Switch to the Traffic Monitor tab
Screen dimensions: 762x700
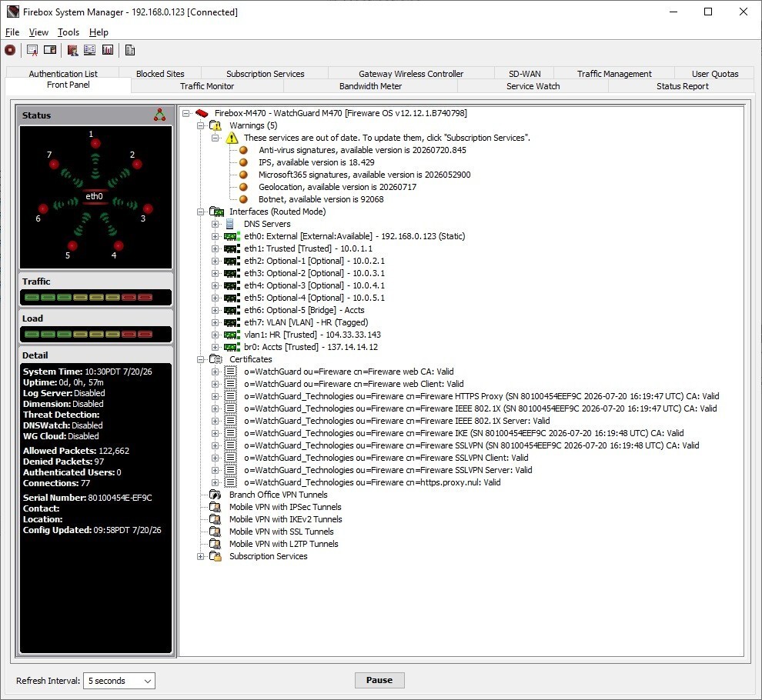point(207,86)
